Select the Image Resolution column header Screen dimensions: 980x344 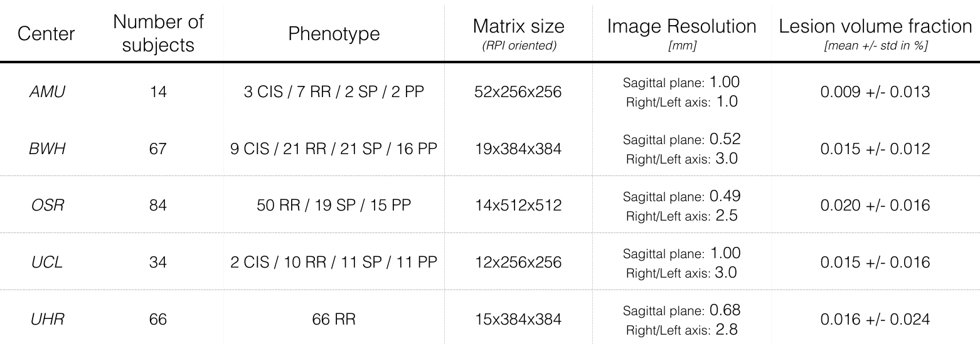click(681, 26)
